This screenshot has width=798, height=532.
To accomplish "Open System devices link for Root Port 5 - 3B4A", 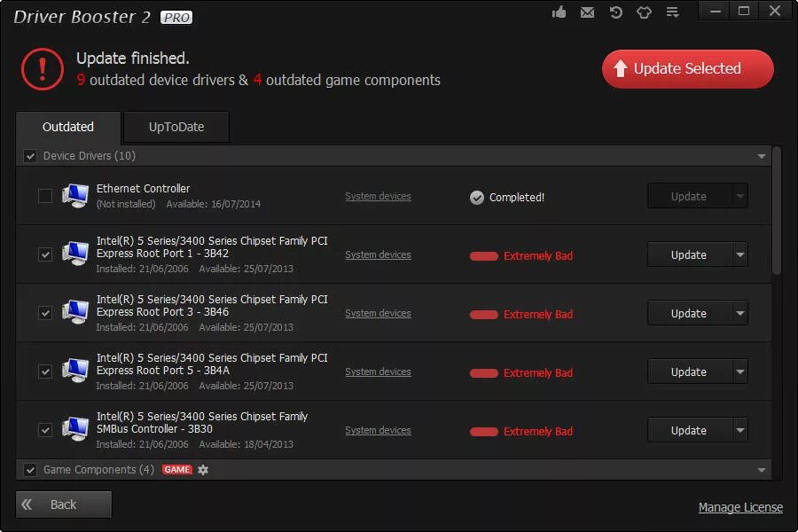I will [378, 372].
